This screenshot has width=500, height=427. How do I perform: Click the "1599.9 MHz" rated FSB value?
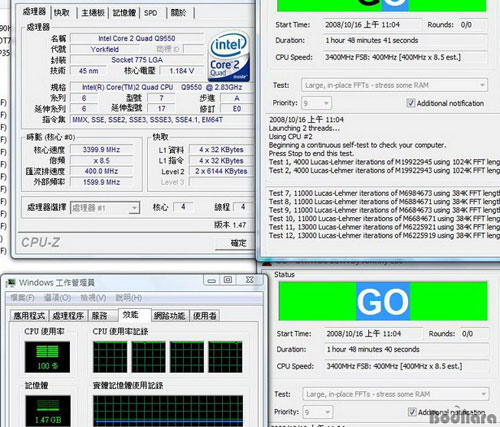tap(101, 182)
